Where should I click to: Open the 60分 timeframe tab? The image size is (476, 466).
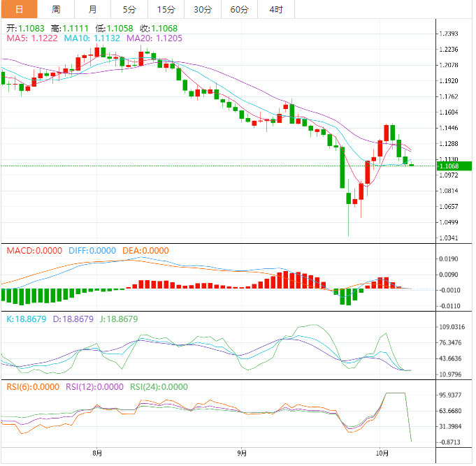(x=239, y=9)
